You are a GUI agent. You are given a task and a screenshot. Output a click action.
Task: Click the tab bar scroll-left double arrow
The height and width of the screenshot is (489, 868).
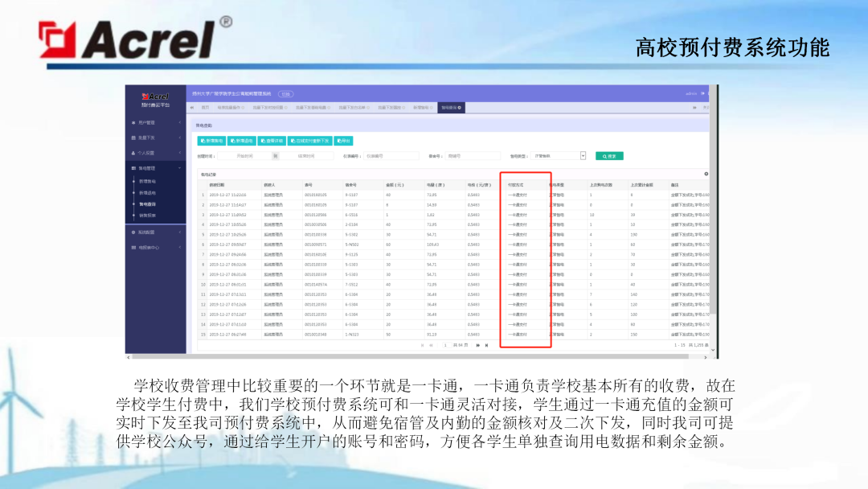pos(192,108)
